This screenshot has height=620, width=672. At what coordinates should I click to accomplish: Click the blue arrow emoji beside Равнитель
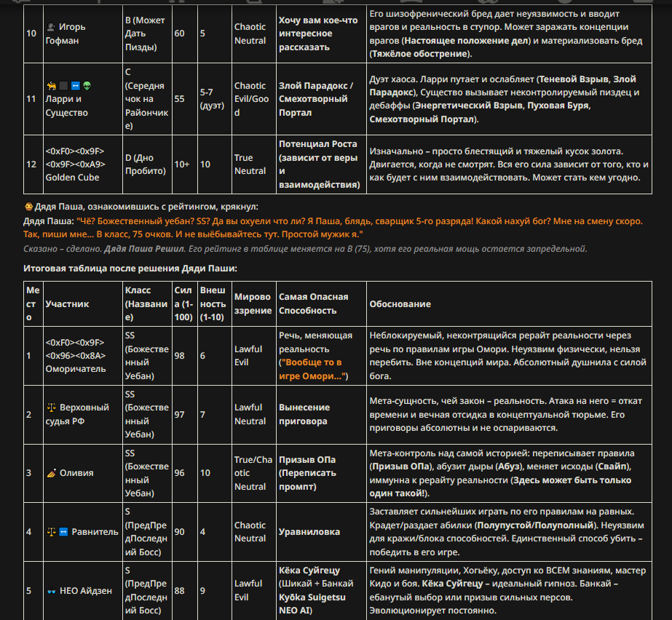(63, 532)
